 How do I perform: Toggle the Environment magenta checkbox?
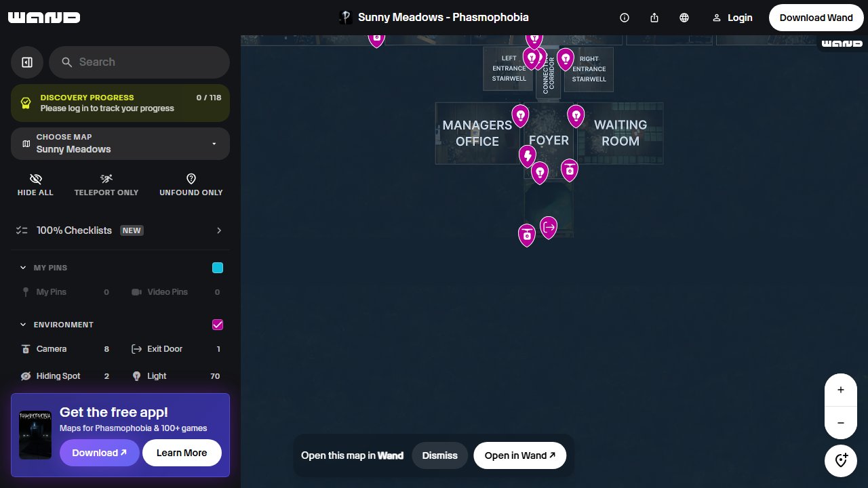[x=218, y=325]
